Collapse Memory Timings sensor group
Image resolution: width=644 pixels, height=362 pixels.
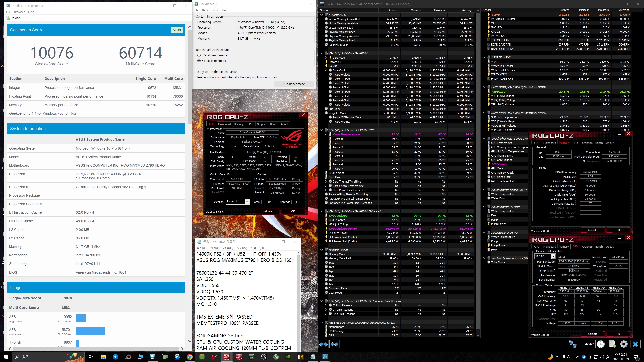click(321, 250)
